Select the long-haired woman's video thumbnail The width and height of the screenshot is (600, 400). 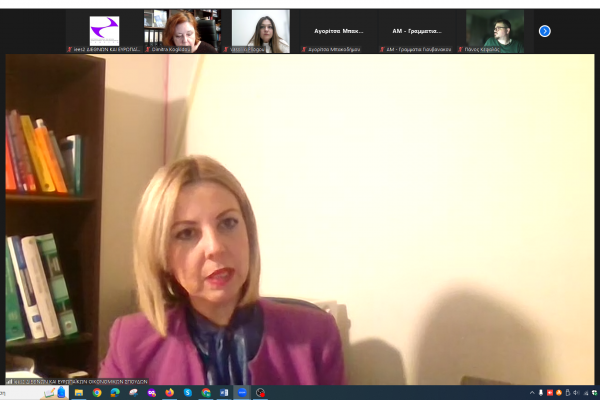point(261,31)
